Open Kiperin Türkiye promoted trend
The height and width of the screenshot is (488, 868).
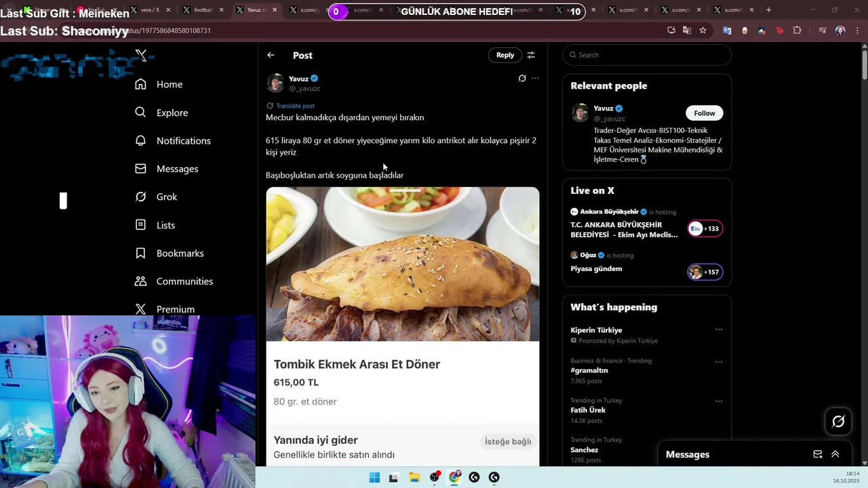(596, 330)
